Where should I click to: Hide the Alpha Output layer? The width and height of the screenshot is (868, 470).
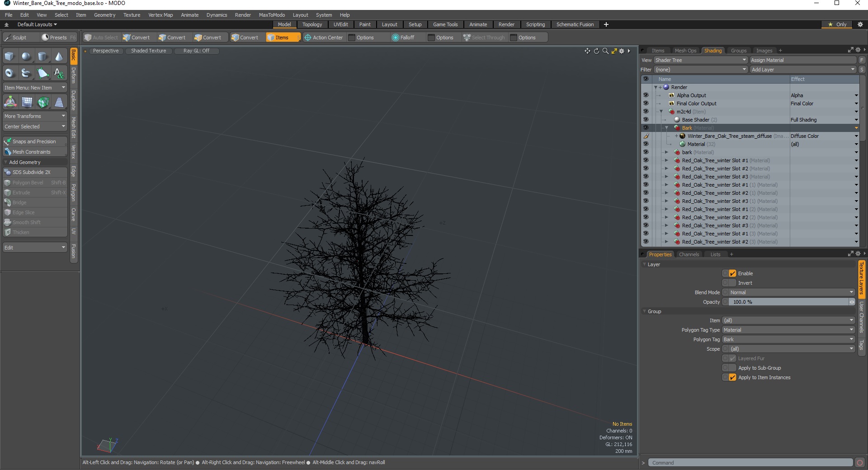[646, 95]
